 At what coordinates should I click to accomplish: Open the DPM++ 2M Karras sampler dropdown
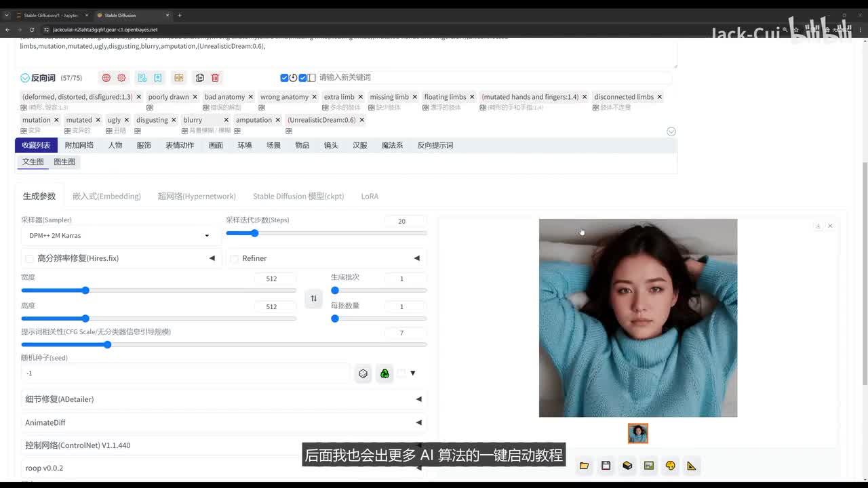(119, 236)
